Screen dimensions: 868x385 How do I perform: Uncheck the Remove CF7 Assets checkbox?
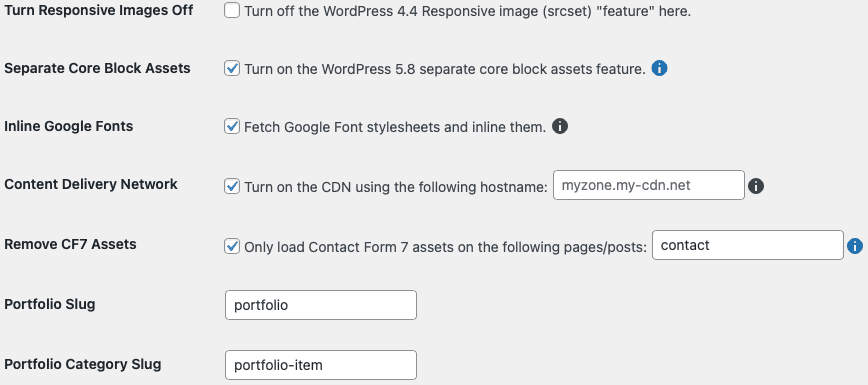click(x=232, y=246)
